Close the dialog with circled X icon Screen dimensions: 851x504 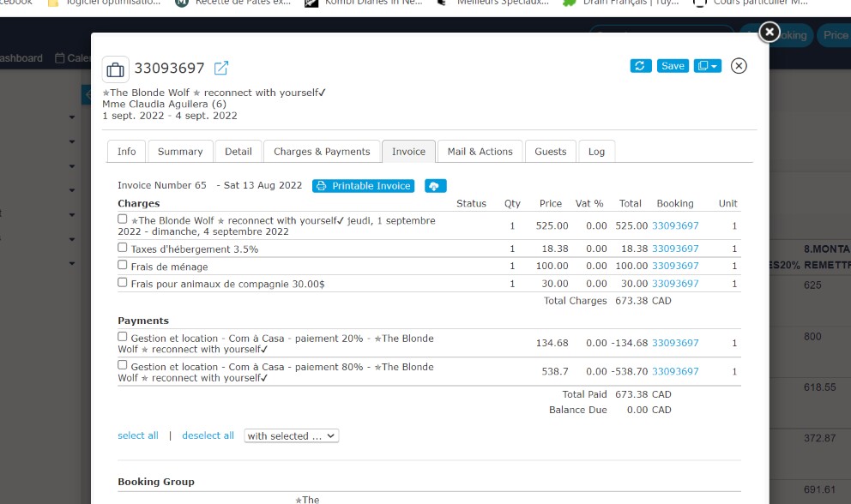739,66
